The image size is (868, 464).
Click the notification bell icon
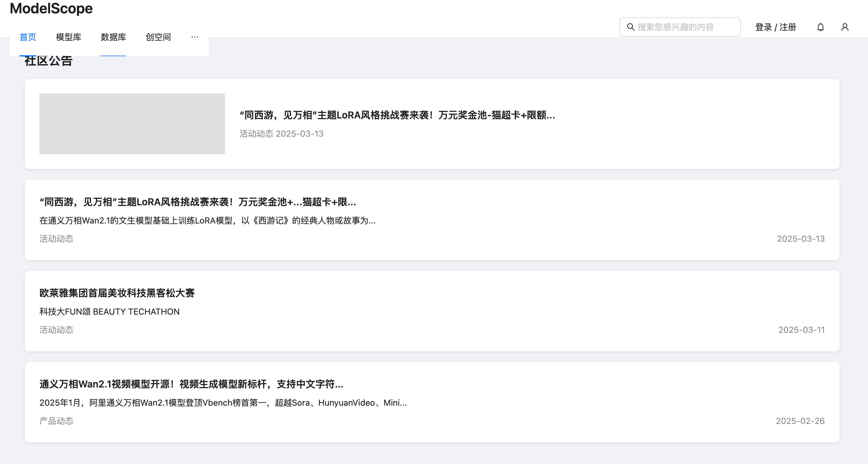pos(820,27)
